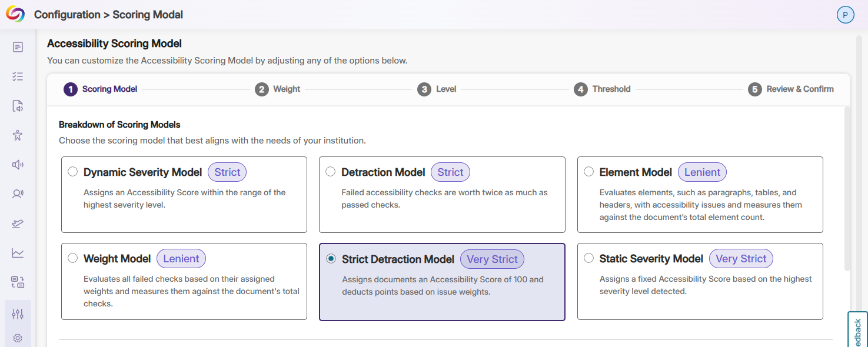This screenshot has width=868, height=347.
Task: Click the Breakdown of Scoring Models heading
Action: 119,125
